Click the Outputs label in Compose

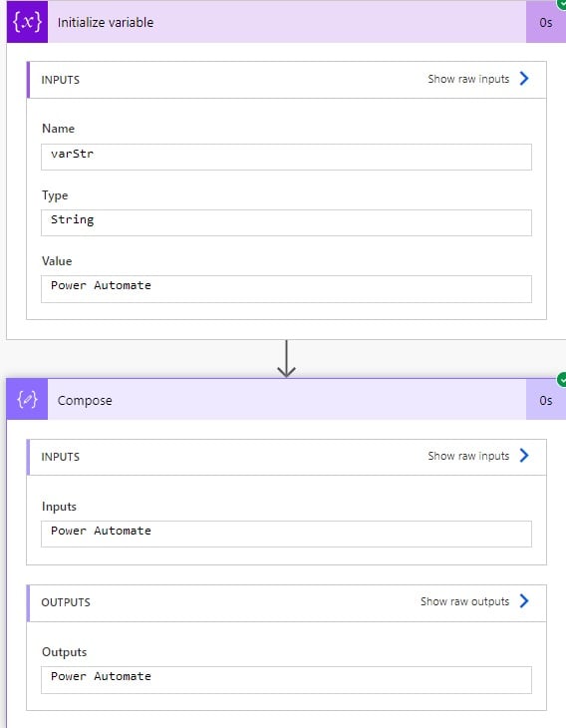tap(64, 652)
